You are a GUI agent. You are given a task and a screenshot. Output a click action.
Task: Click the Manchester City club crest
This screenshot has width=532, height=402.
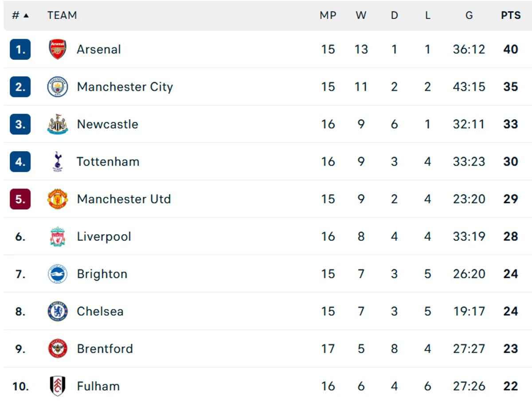click(58, 87)
